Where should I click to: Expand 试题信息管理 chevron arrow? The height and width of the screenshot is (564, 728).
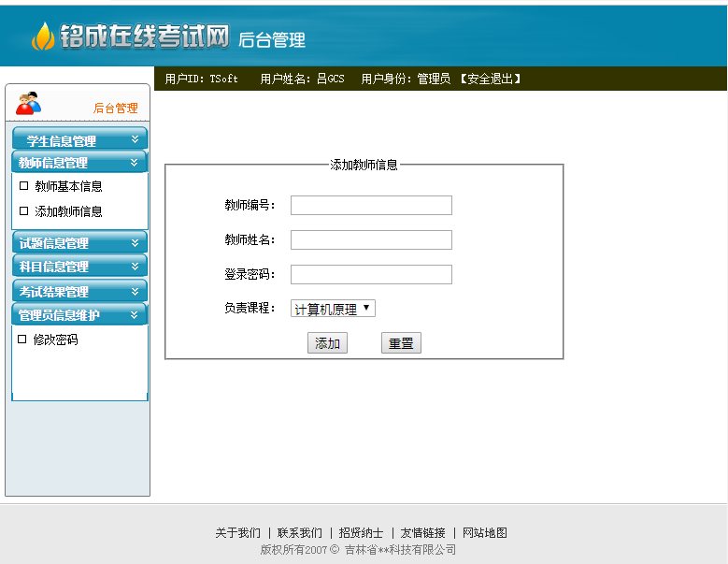pyautogui.click(x=135, y=242)
